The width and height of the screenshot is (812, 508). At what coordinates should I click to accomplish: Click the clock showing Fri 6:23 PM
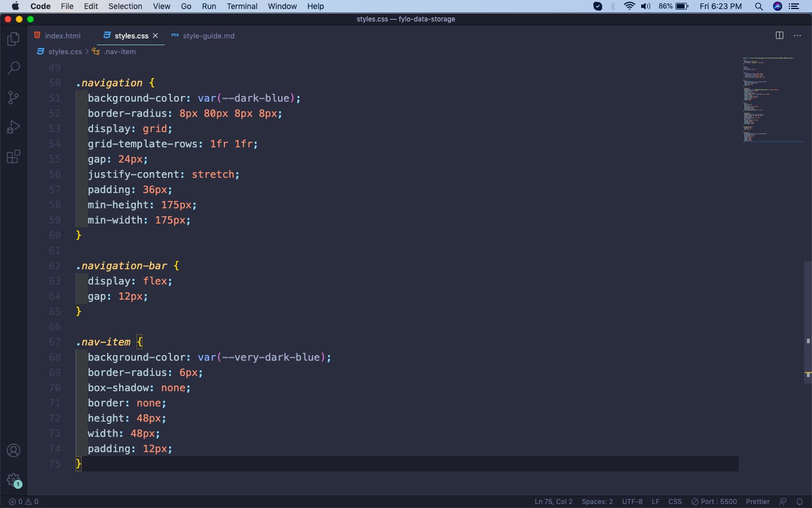pyautogui.click(x=721, y=6)
